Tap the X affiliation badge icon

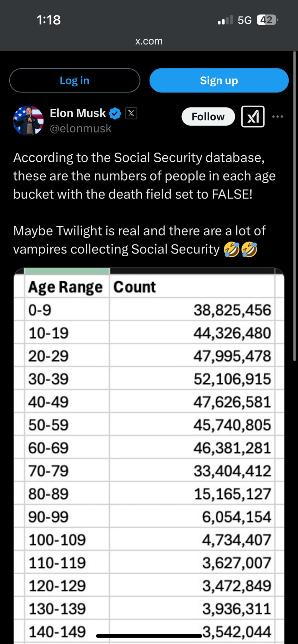(x=131, y=113)
